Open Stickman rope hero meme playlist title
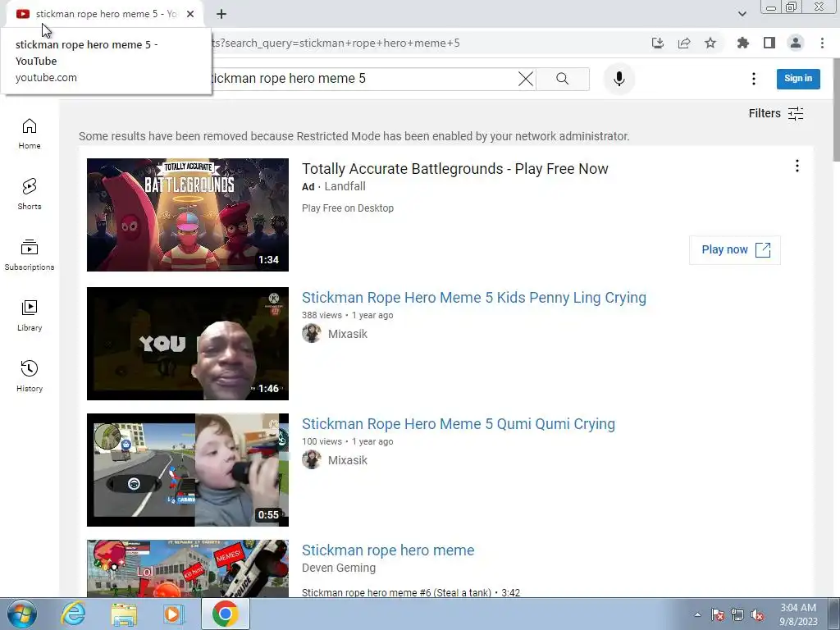The image size is (840, 630). pyautogui.click(x=388, y=550)
